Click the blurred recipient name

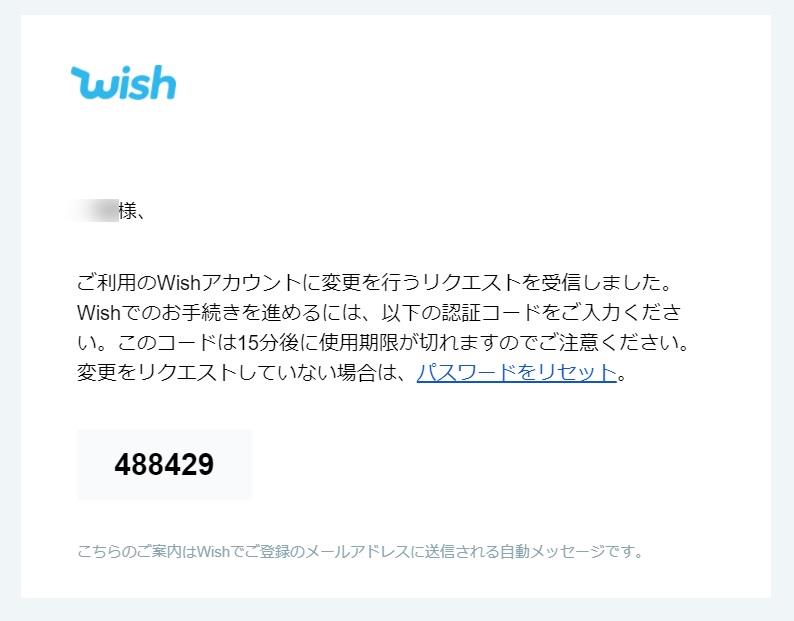95,211
